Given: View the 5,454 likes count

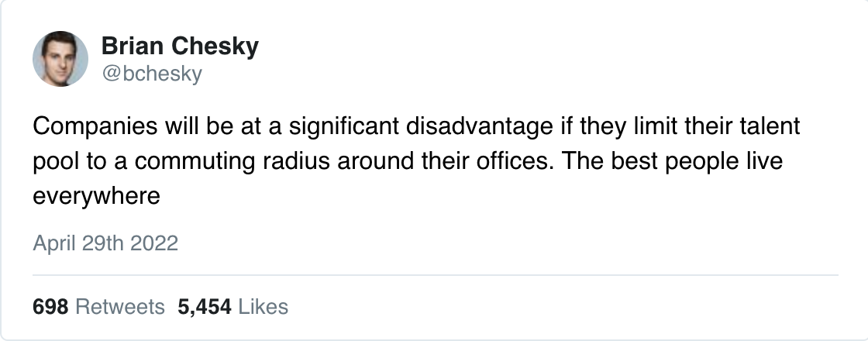Looking at the screenshot, I should [205, 307].
